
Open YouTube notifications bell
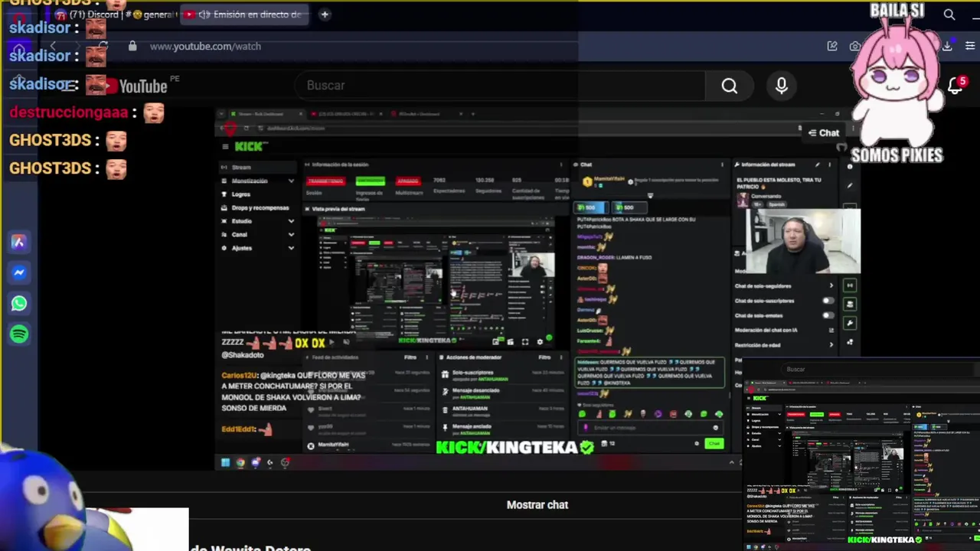[x=955, y=86]
